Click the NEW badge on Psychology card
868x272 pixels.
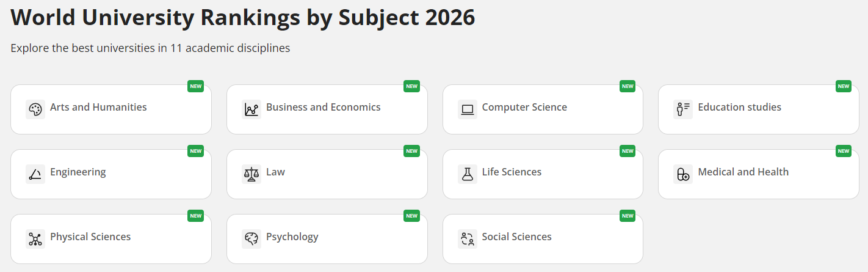click(x=411, y=216)
